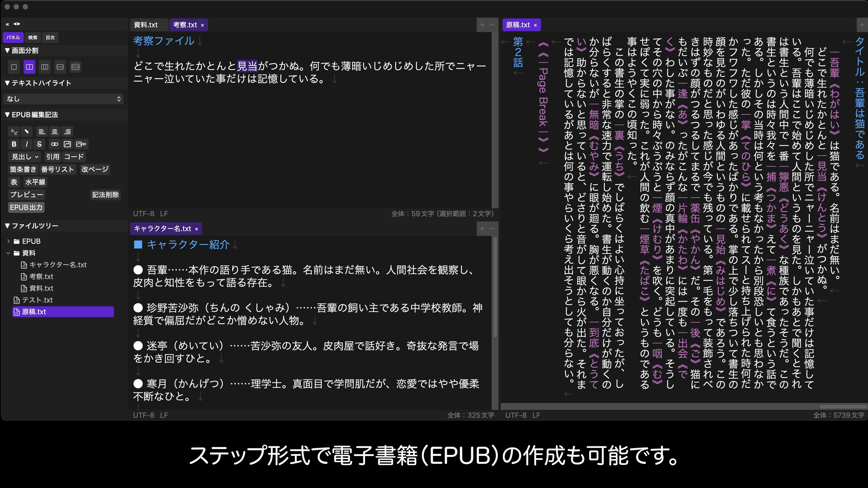
Task: Insert a hyperlink with link icon
Action: [x=54, y=144]
